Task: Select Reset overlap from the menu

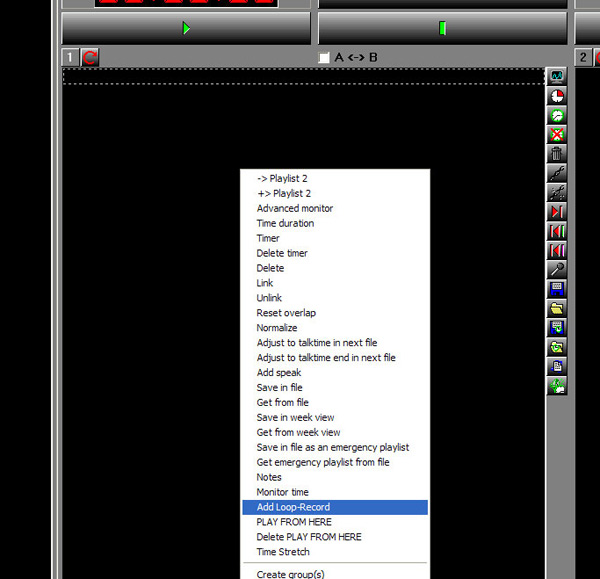Action: click(335, 313)
